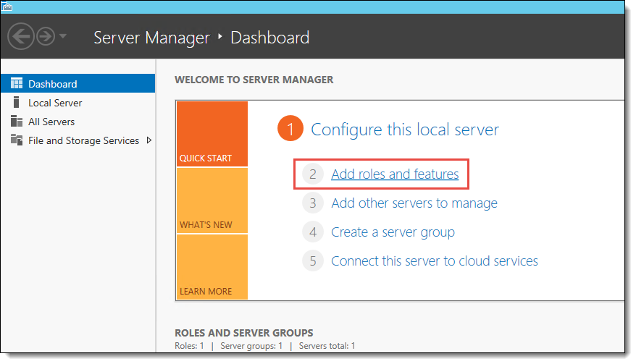Click the Configure this local server heading
The width and height of the screenshot is (636, 364).
[405, 130]
